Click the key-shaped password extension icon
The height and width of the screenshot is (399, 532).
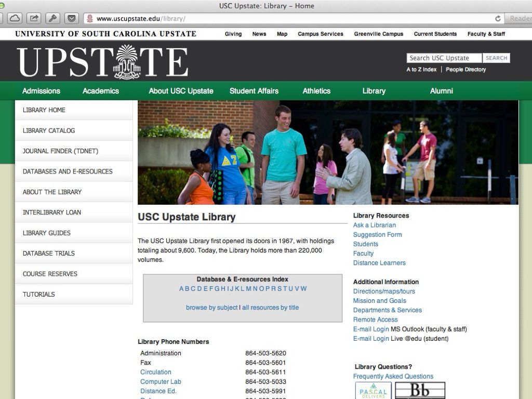click(x=52, y=18)
